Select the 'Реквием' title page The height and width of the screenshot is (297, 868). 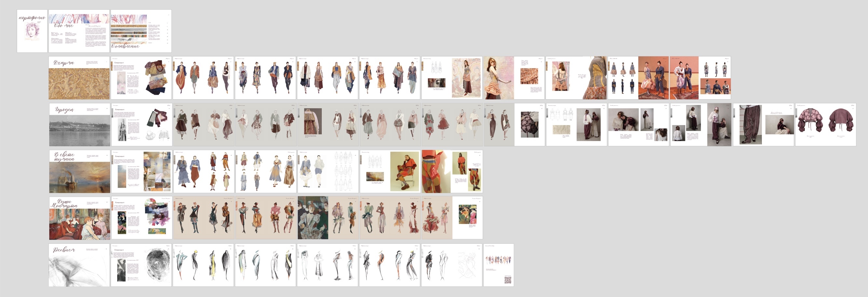79,265
